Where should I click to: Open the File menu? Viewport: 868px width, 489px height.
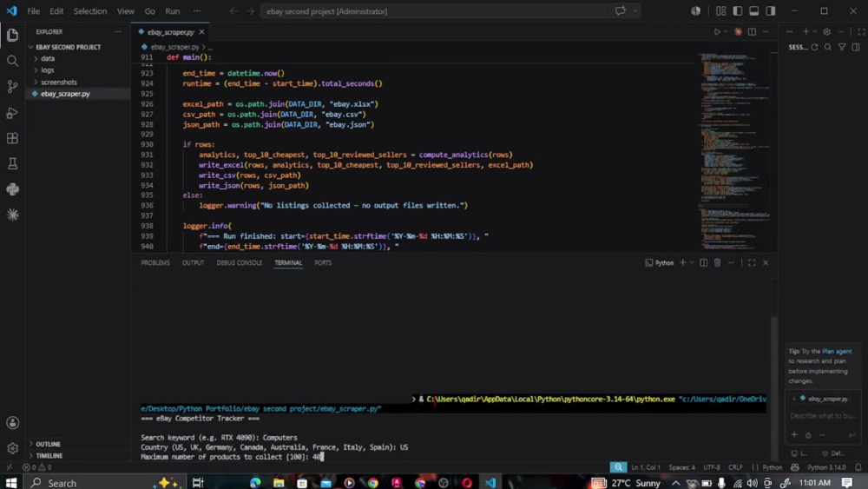coord(33,11)
